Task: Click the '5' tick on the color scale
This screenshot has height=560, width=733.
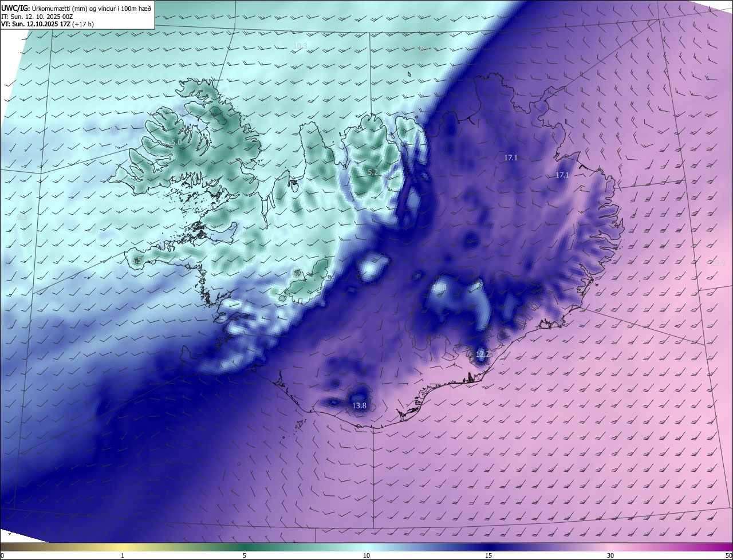Action: click(245, 555)
